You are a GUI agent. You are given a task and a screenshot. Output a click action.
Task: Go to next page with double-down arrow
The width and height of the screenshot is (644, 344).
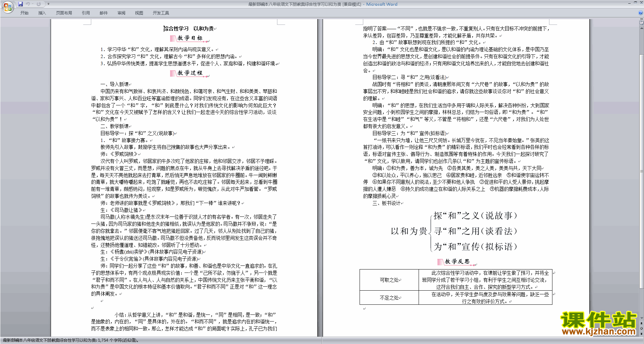click(x=642, y=334)
